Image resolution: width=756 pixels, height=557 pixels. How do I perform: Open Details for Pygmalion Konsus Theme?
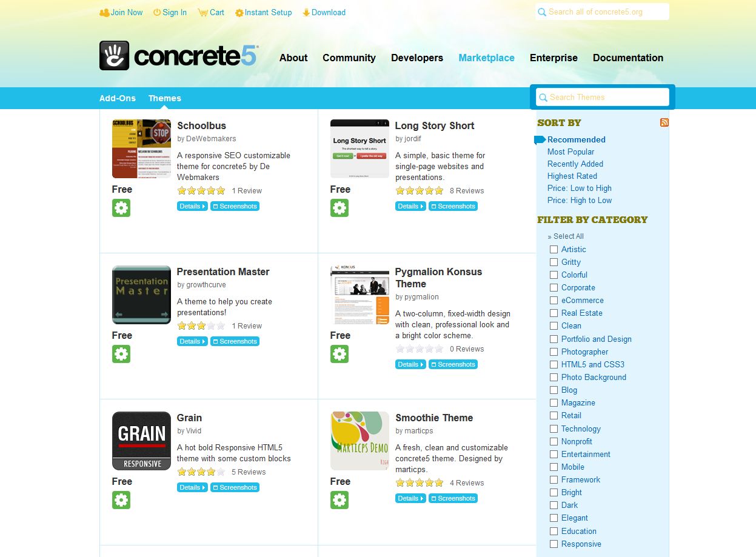coord(410,364)
